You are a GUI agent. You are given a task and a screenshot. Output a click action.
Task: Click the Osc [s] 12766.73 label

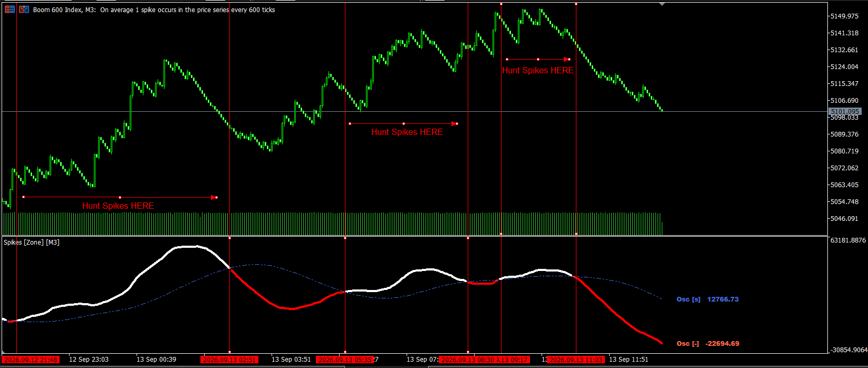pyautogui.click(x=708, y=299)
